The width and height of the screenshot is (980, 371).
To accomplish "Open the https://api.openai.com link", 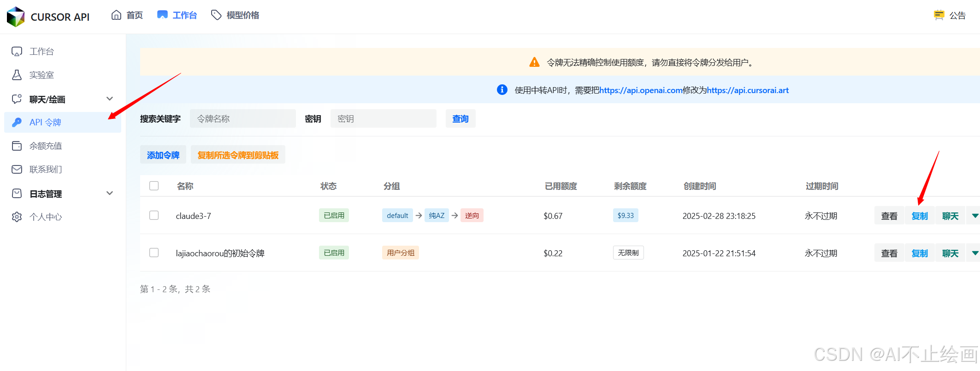I will pos(641,90).
